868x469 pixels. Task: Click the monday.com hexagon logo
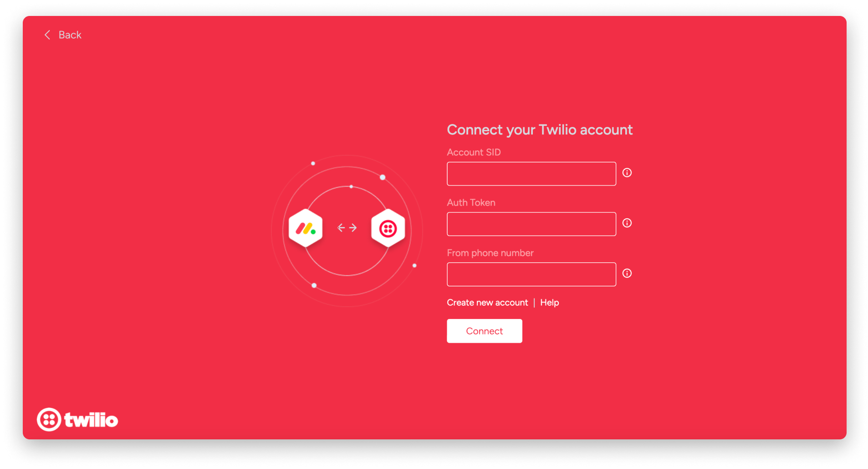pos(306,228)
